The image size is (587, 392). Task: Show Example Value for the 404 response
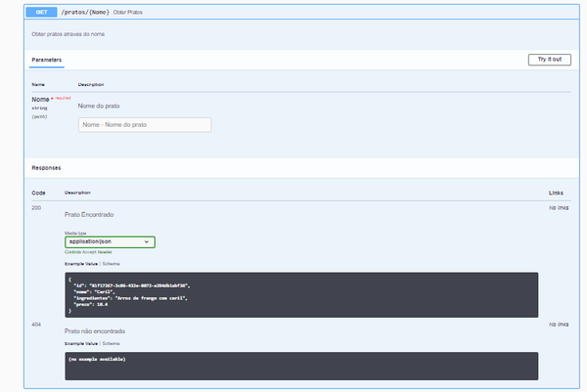coord(81,343)
